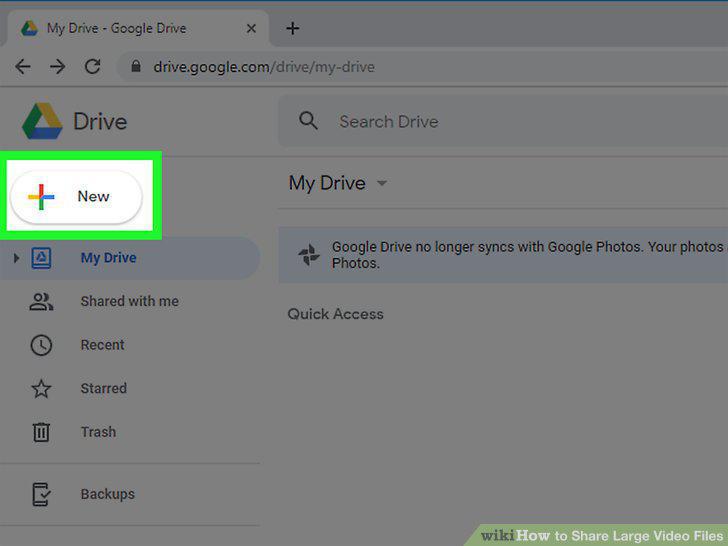This screenshot has height=546, width=728.
Task: Click the search magnifier icon
Action: 308,121
